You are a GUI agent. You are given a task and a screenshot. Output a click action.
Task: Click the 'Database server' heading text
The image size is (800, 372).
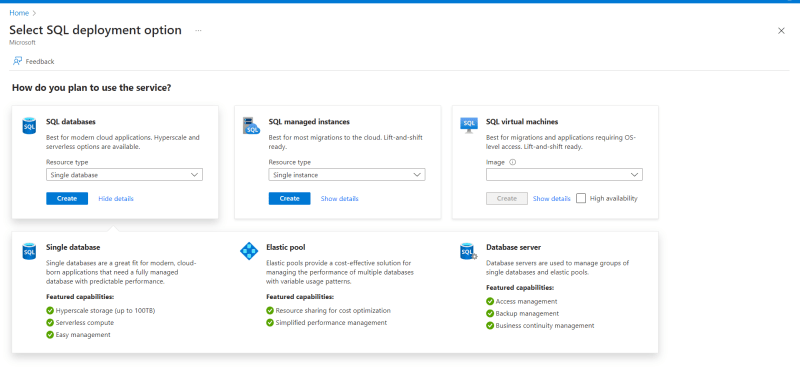click(x=513, y=247)
